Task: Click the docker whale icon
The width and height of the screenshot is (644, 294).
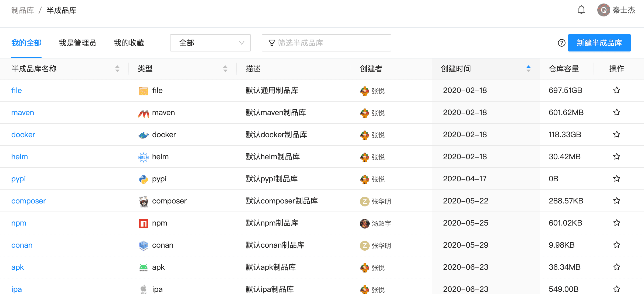Action: coord(143,135)
